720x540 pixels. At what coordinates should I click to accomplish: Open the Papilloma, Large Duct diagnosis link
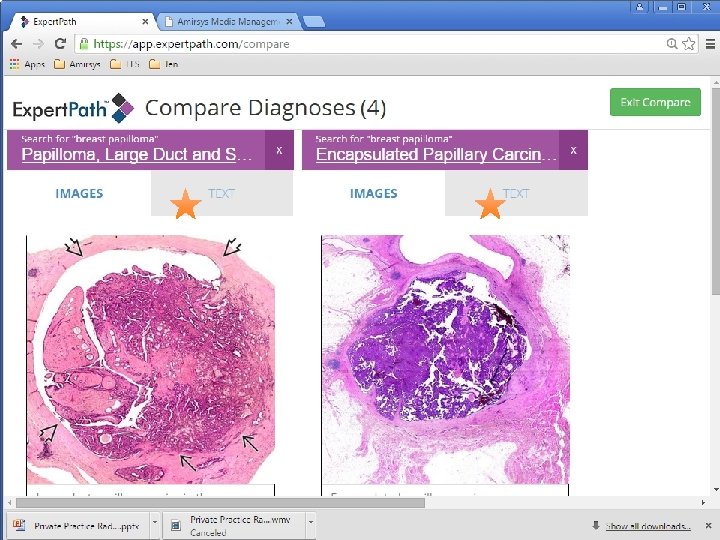(136, 154)
